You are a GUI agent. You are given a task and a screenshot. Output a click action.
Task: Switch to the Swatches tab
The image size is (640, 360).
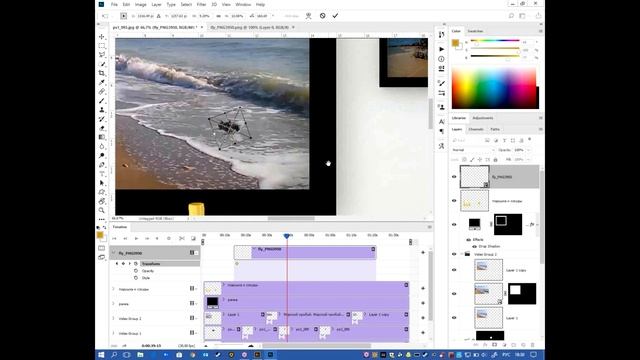(475, 31)
